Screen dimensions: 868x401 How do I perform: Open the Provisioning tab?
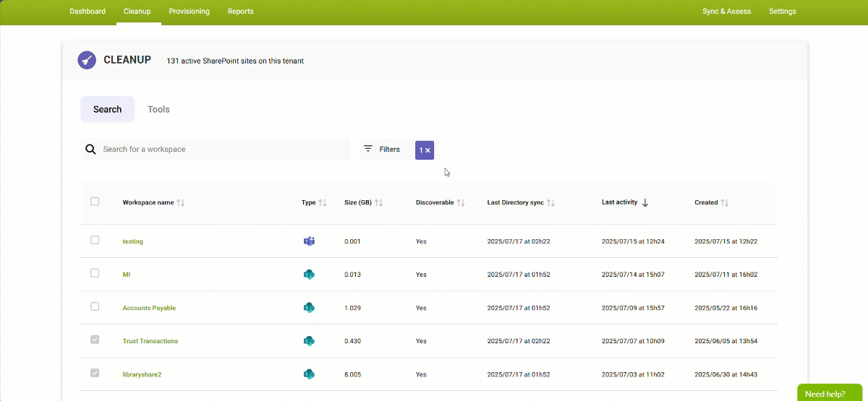[x=190, y=12]
